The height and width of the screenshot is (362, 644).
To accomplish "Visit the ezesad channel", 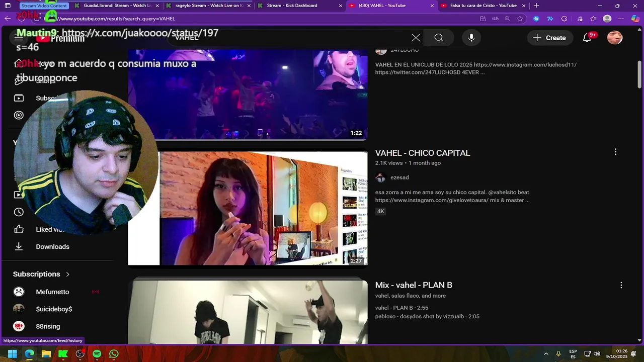I will (399, 177).
